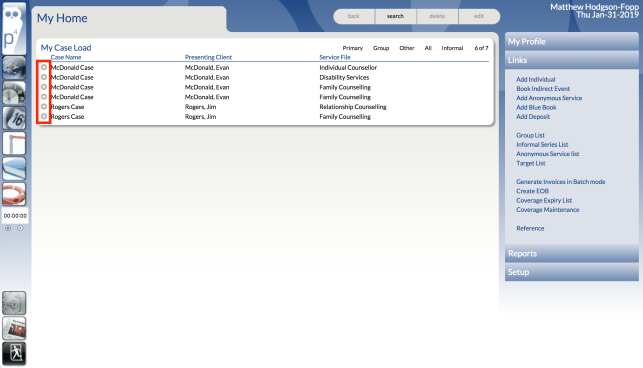This screenshot has width=643, height=368.
Task: Click 'McDonald Case' in the Disability Services row
Action: 72,78
